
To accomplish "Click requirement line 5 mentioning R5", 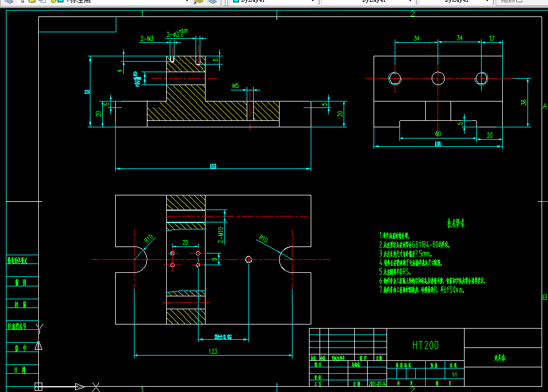I will pos(395,272).
